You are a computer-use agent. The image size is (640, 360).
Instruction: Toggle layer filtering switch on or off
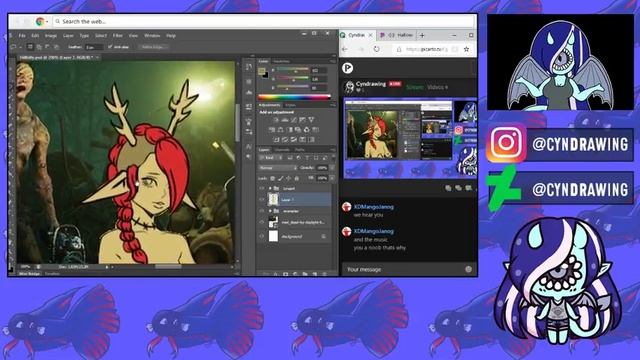(x=333, y=158)
